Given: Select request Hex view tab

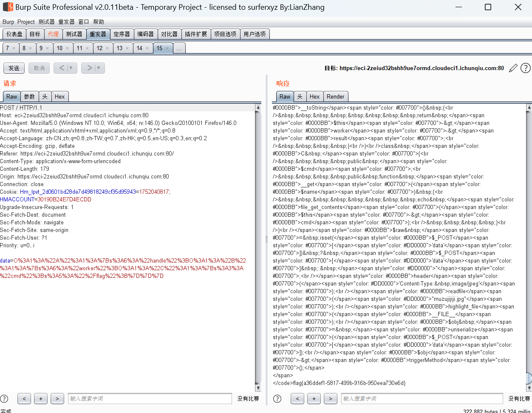Looking at the screenshot, I should 60,96.
